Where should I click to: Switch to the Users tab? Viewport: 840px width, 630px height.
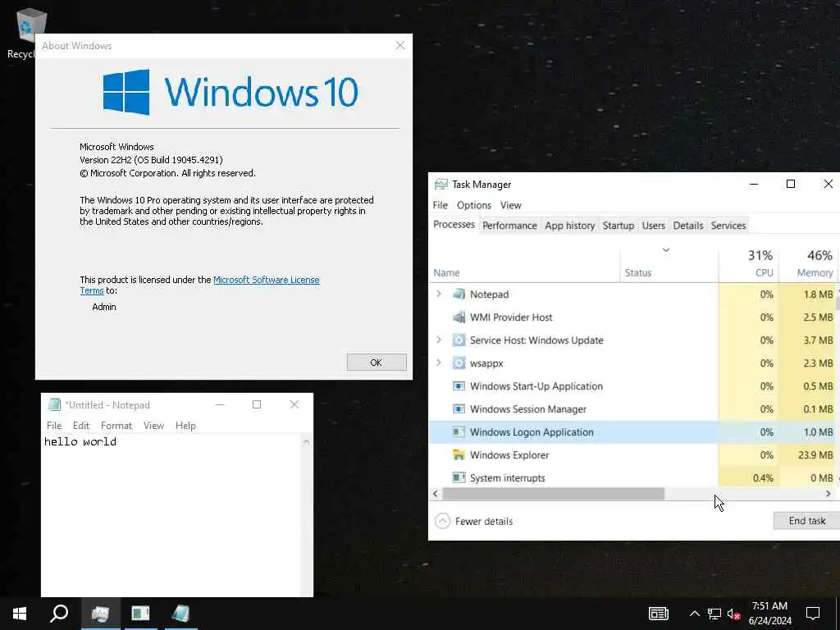654,226
